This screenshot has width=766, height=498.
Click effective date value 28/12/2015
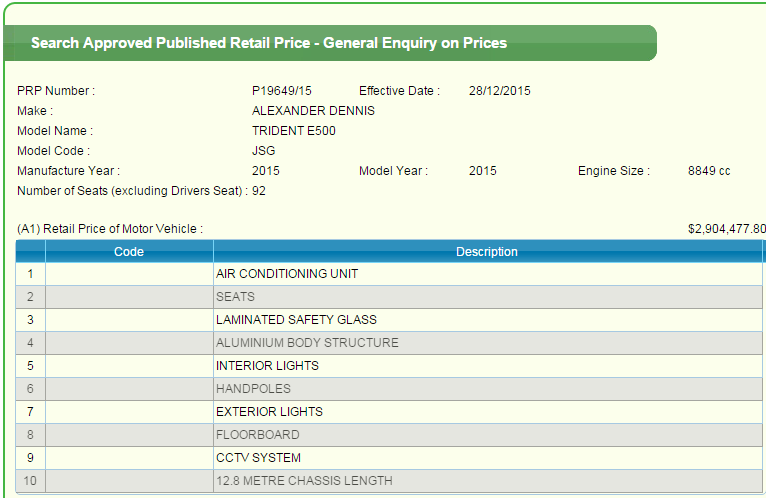click(x=499, y=91)
